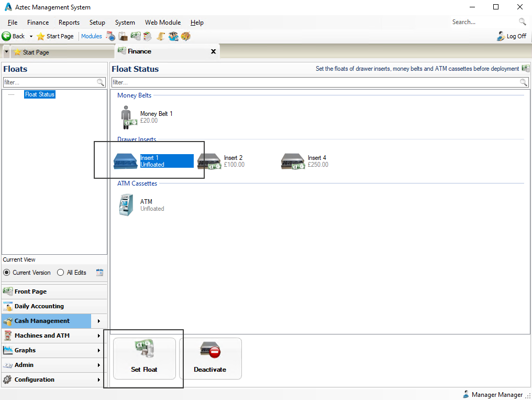Click the blue highlighted Insert 1 status bar
This screenshot has width=532, height=400.
click(167, 161)
